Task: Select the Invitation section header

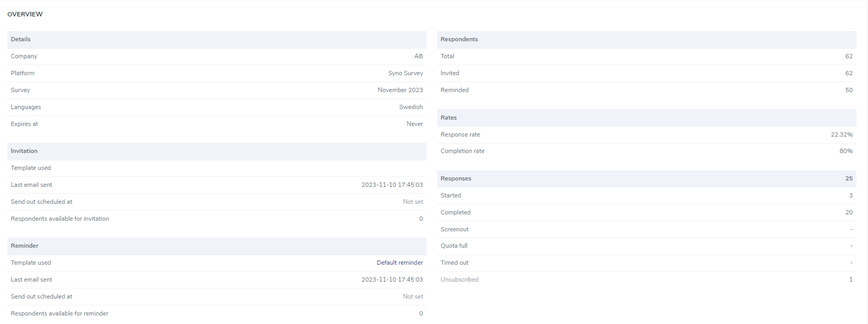Action: click(x=217, y=151)
